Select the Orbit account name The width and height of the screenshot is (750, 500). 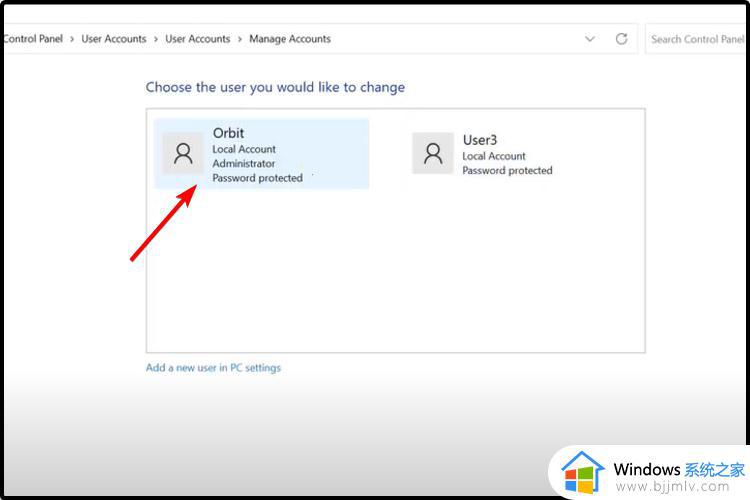[229, 133]
